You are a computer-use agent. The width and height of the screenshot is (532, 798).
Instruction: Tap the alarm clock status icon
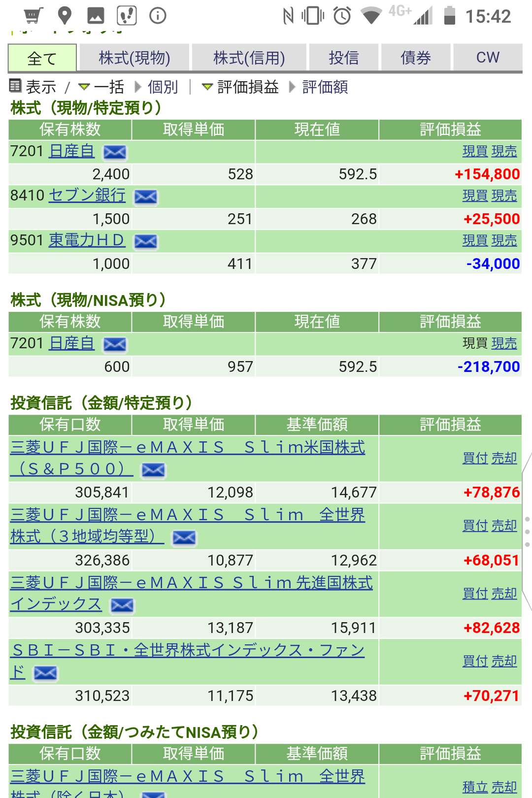coord(342,16)
